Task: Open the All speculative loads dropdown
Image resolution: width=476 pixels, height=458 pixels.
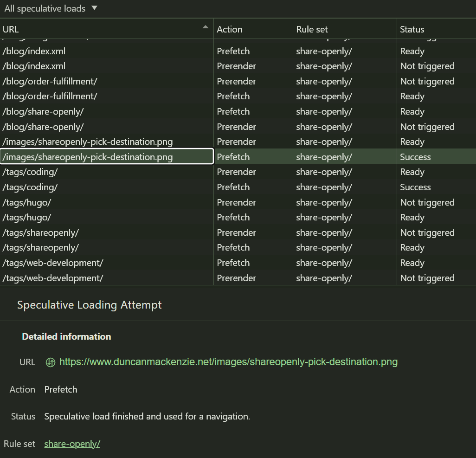Action: tap(51, 8)
